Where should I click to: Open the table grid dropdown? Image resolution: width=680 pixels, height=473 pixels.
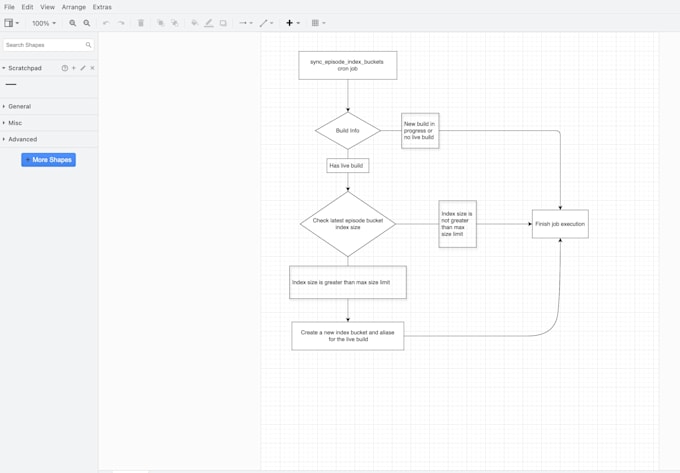[318, 23]
